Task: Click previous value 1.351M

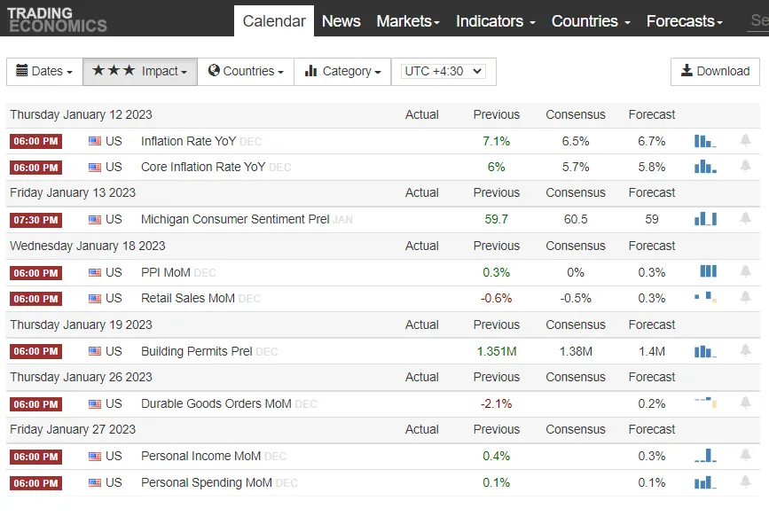Action: (497, 351)
